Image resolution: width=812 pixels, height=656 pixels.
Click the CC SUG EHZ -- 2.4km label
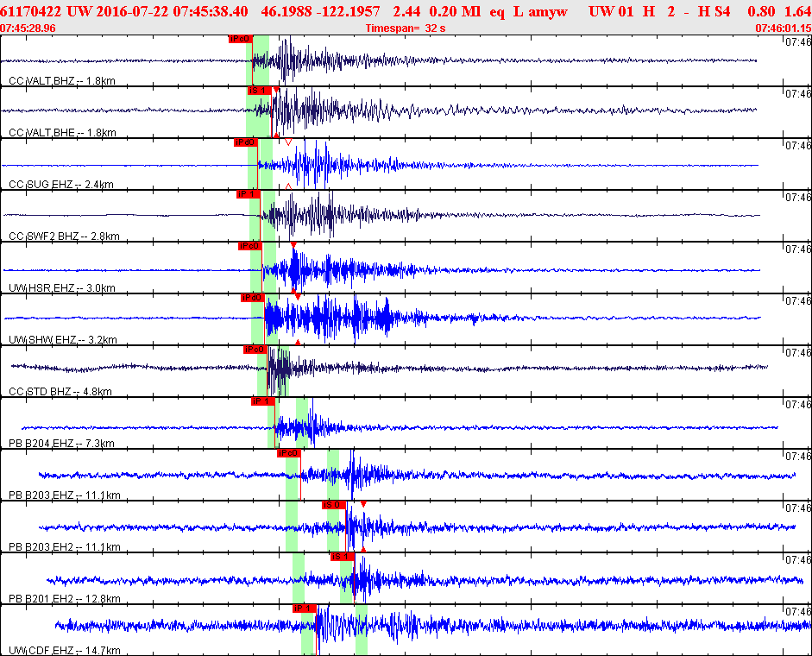(61, 185)
